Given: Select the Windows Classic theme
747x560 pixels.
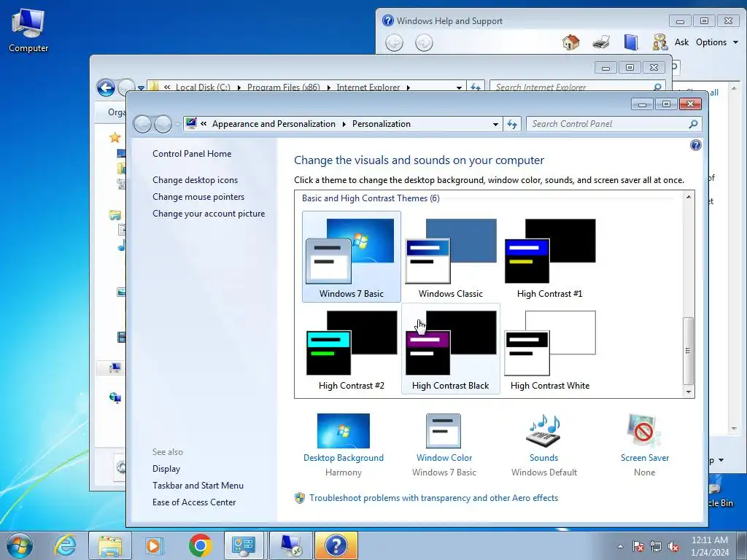Looking at the screenshot, I should point(451,257).
